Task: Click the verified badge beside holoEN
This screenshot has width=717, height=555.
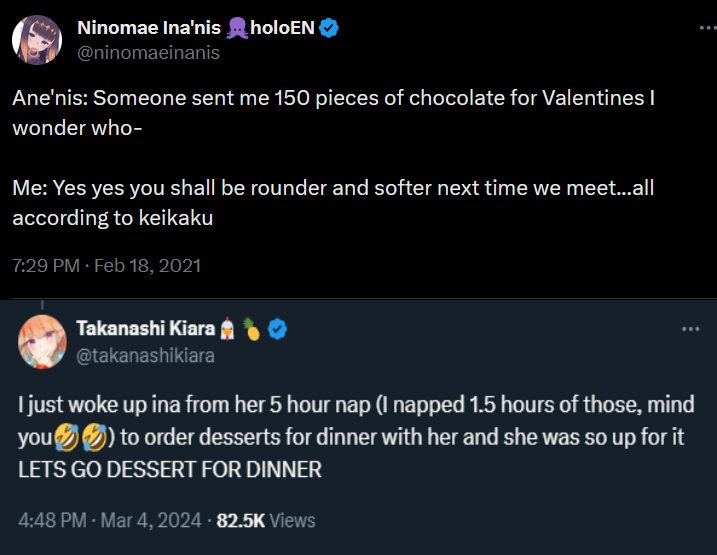Action: (x=329, y=28)
